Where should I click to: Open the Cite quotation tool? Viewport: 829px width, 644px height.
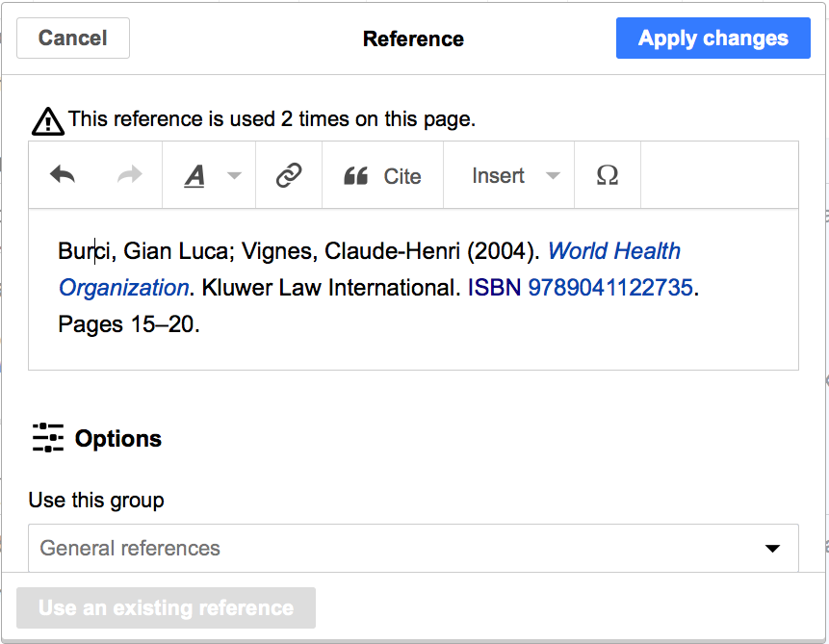[383, 176]
